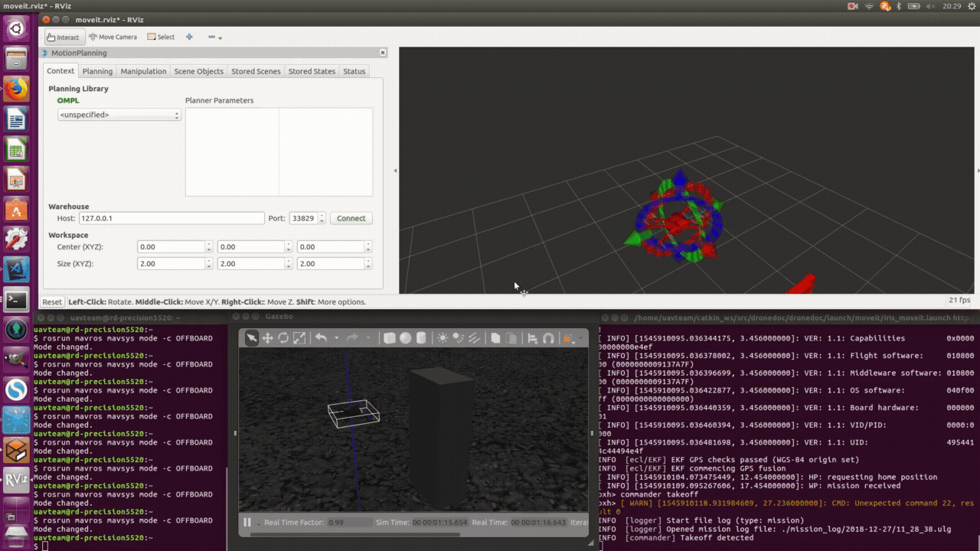This screenshot has width=980, height=551.
Task: Add a point light in Gazebo
Action: click(x=443, y=337)
